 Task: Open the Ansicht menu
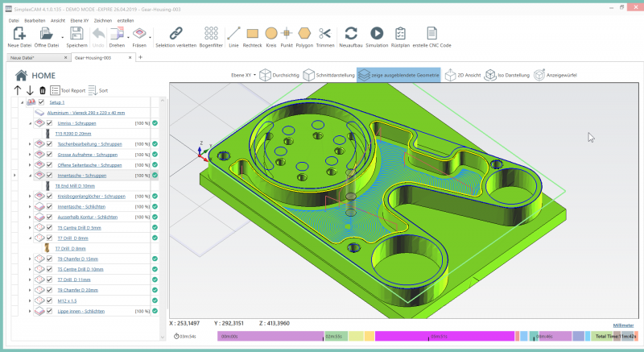[58, 20]
